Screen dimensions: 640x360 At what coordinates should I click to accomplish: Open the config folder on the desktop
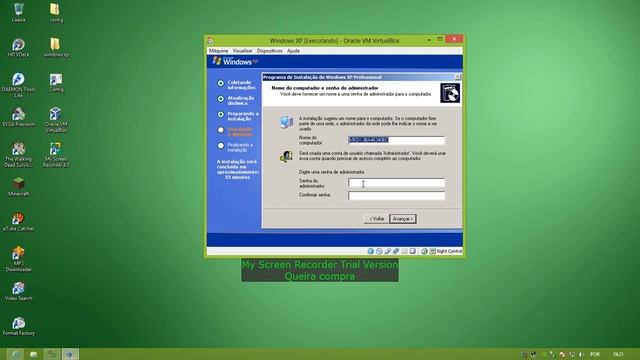pyautogui.click(x=56, y=12)
